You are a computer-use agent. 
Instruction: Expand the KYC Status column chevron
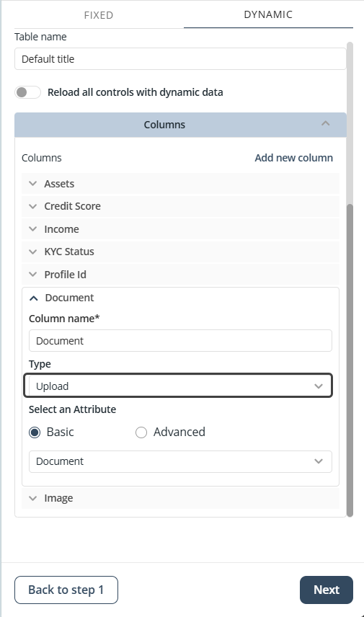pos(33,252)
